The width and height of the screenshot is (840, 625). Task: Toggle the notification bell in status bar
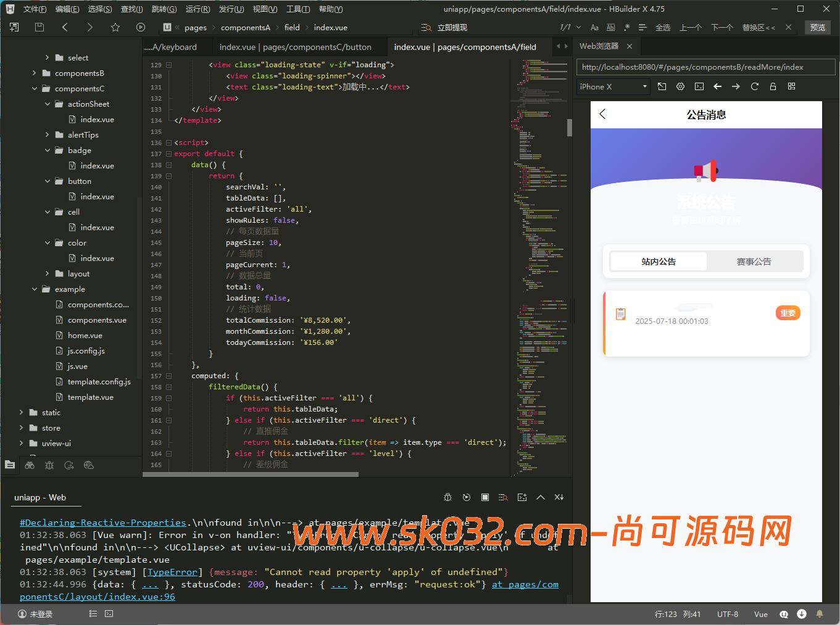(x=820, y=613)
